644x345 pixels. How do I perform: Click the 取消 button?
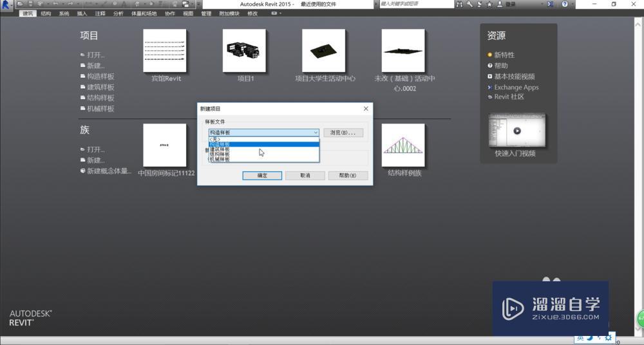305,175
